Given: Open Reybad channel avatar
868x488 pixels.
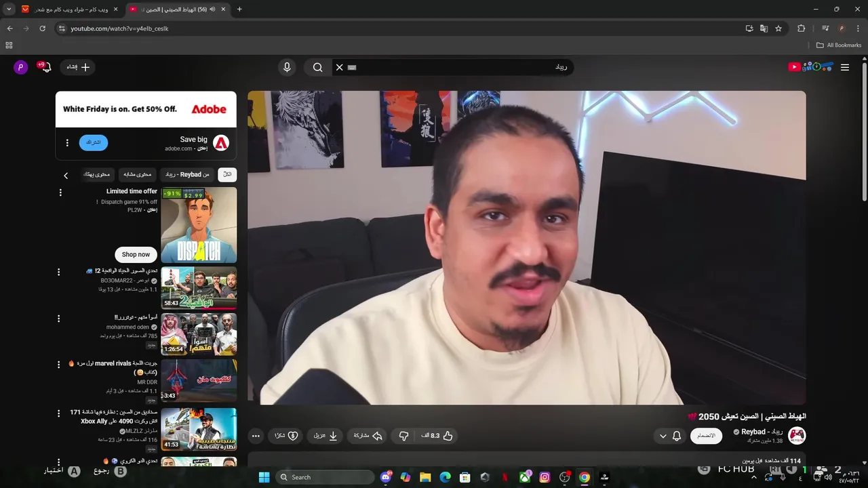Looking at the screenshot, I should pos(797,435).
